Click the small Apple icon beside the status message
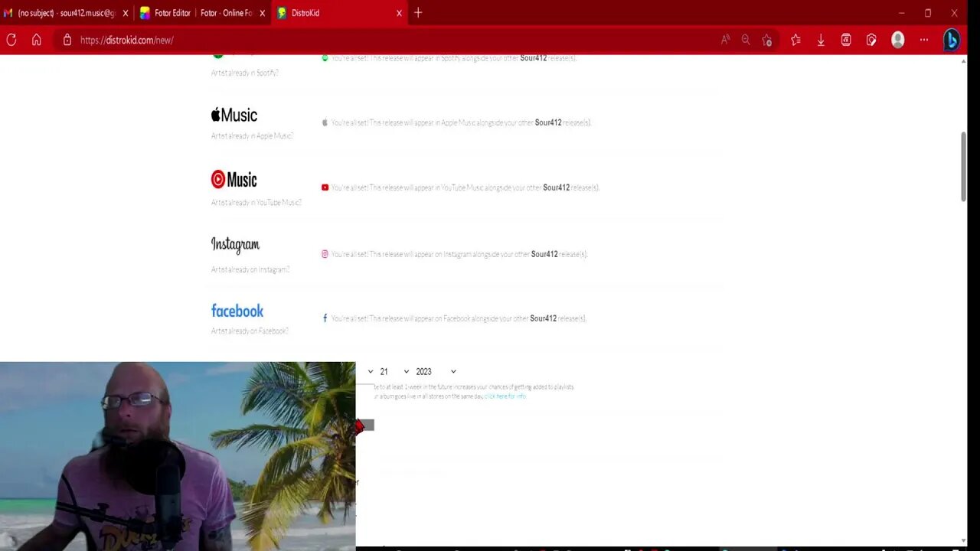 click(x=325, y=122)
